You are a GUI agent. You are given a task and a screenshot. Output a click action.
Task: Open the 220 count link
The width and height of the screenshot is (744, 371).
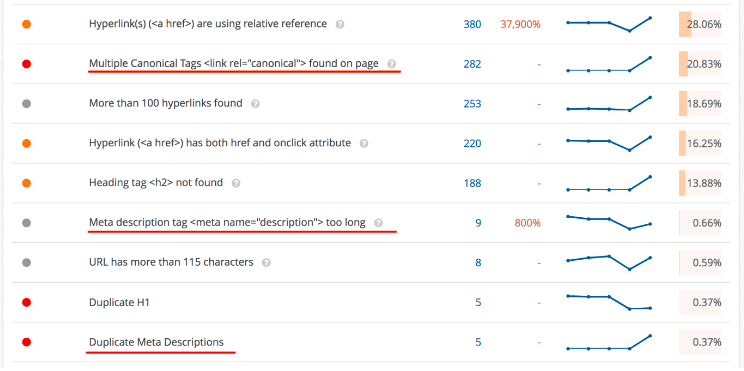(472, 143)
